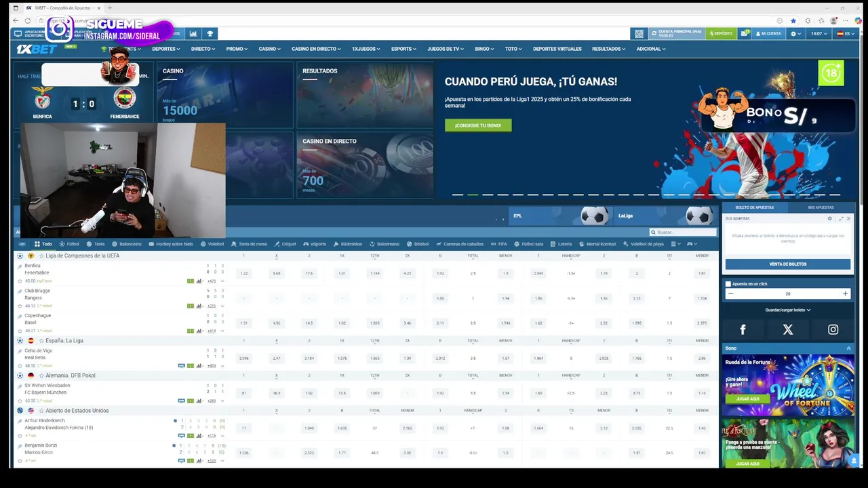Open the PROMO menu
The height and width of the screenshot is (488, 868).
(237, 49)
